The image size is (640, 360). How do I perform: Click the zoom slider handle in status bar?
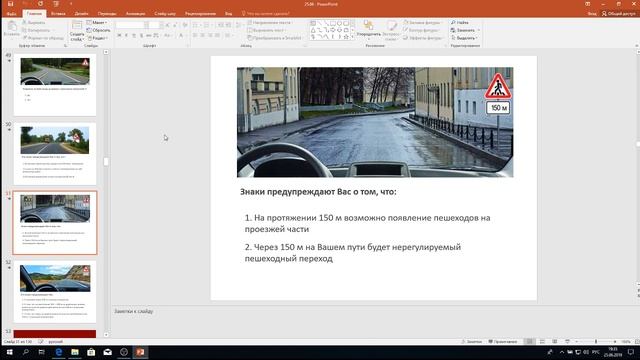(x=596, y=341)
